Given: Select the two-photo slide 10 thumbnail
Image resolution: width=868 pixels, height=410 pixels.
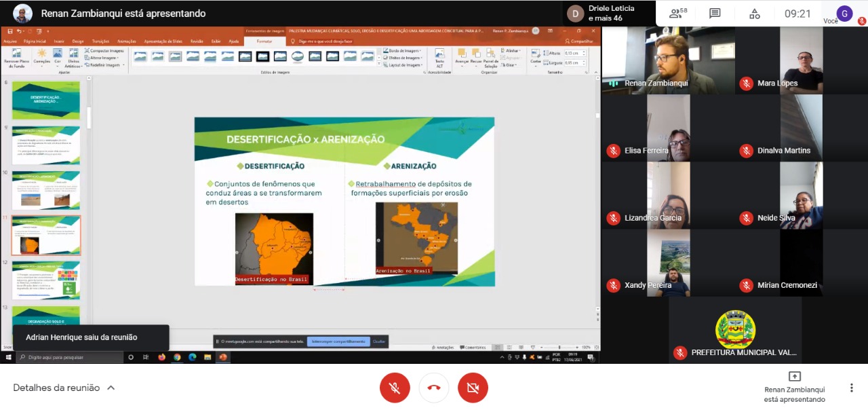Looking at the screenshot, I should pyautogui.click(x=45, y=190).
